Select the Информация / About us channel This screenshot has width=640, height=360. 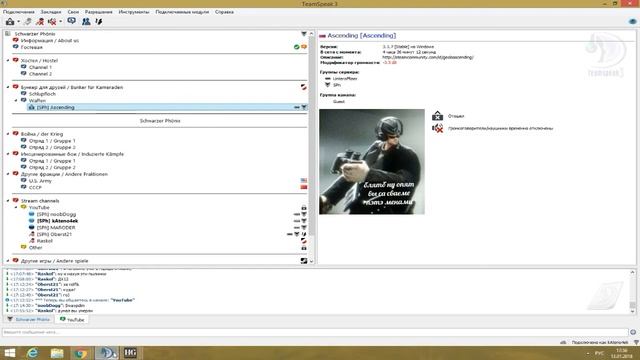50,40
